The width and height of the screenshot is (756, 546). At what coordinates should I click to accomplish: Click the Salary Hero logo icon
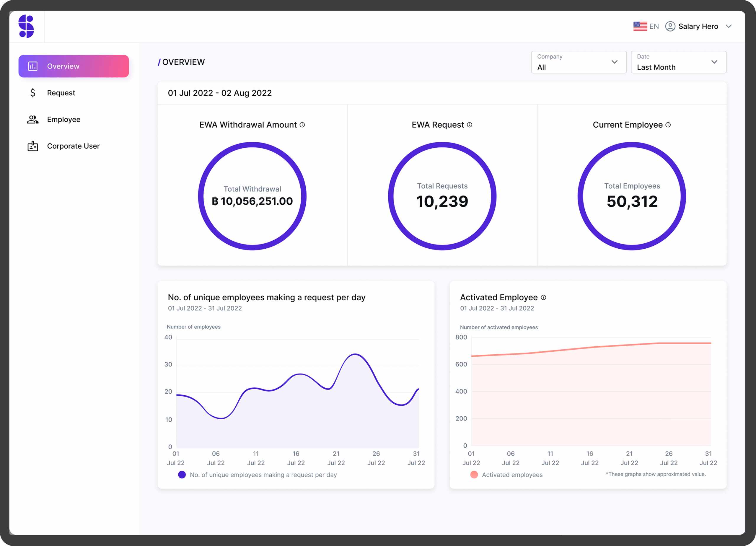(x=26, y=26)
